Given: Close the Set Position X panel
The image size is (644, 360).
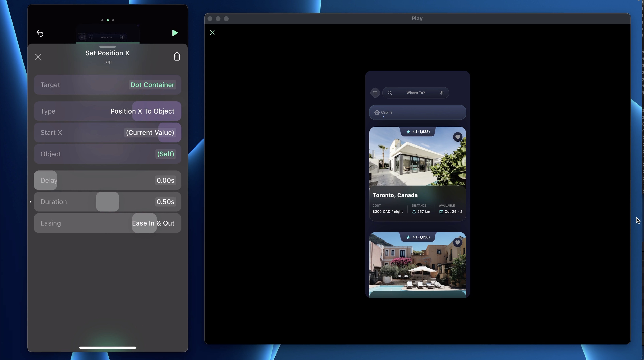Looking at the screenshot, I should click(38, 57).
